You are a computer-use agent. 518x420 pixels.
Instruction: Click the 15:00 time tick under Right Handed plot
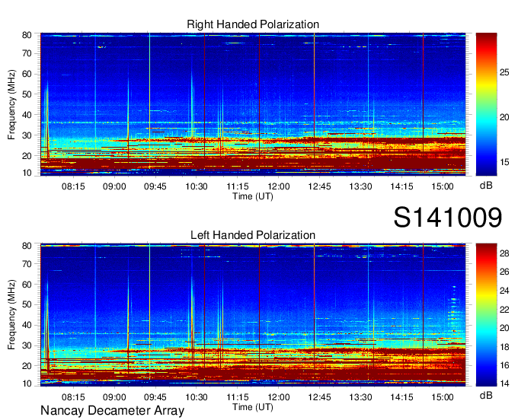pyautogui.click(x=443, y=186)
